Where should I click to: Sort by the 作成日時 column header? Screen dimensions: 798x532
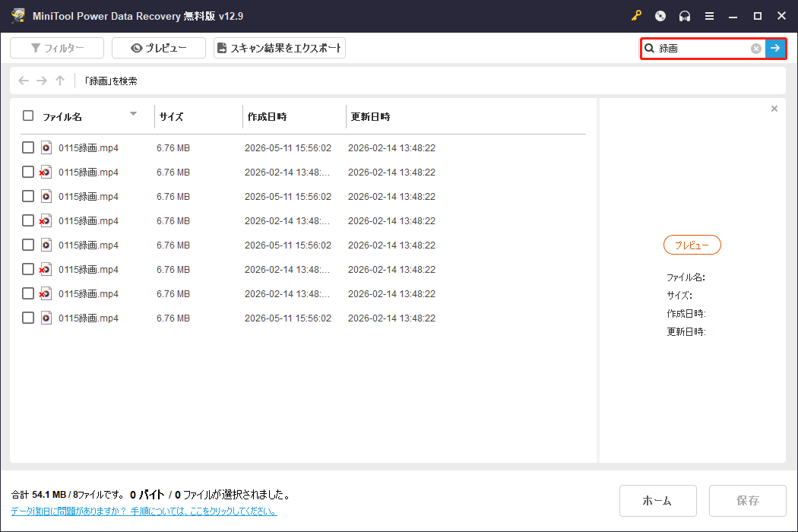(x=268, y=116)
